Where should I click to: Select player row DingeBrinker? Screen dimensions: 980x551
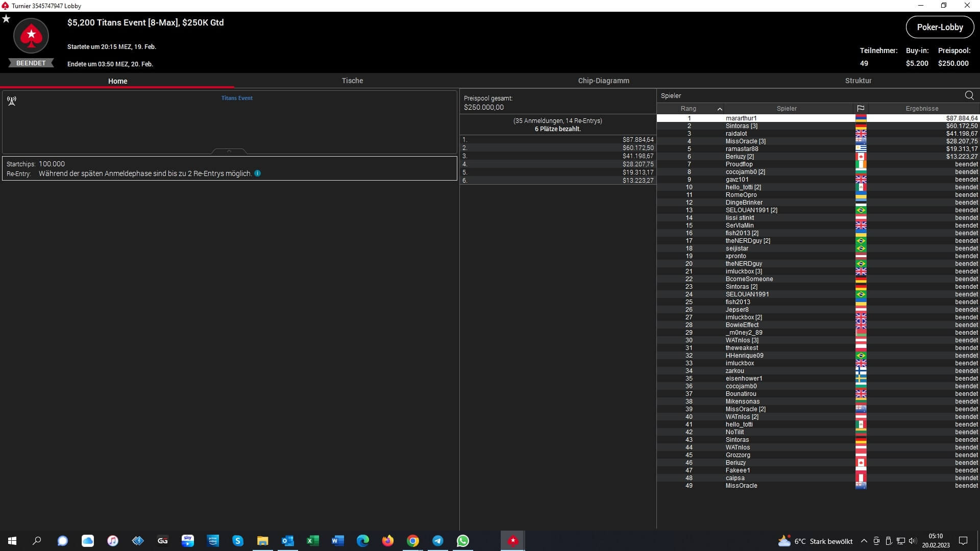click(x=818, y=203)
